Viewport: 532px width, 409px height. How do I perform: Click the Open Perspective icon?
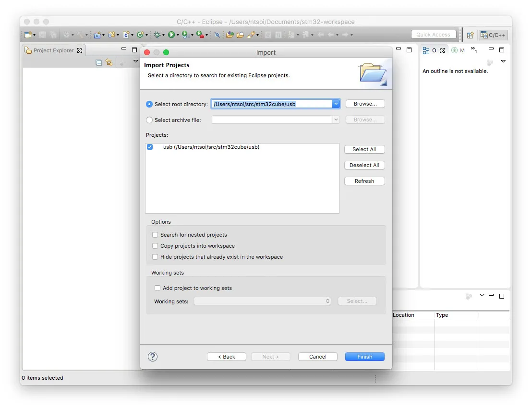click(471, 35)
